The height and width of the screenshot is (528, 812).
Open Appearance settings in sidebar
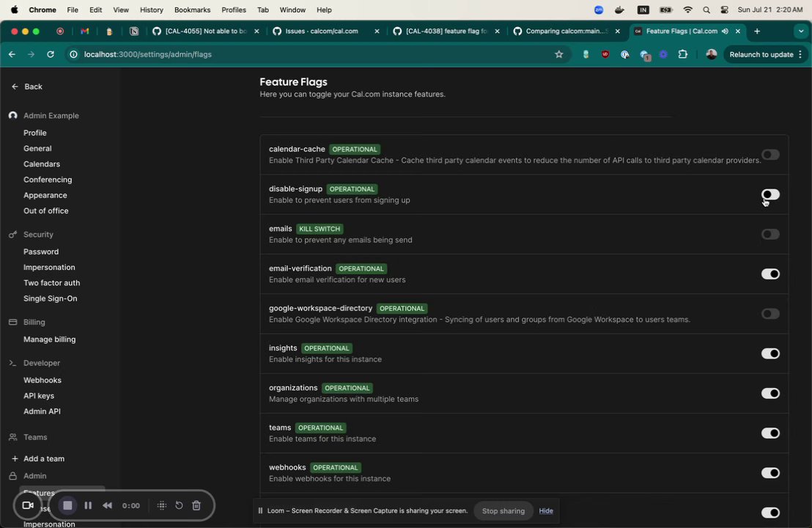pyautogui.click(x=45, y=195)
